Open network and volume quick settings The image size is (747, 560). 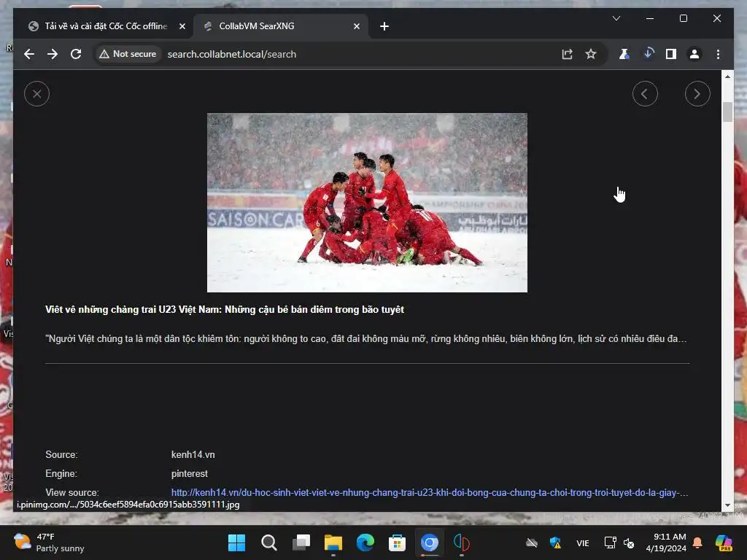[x=619, y=542]
